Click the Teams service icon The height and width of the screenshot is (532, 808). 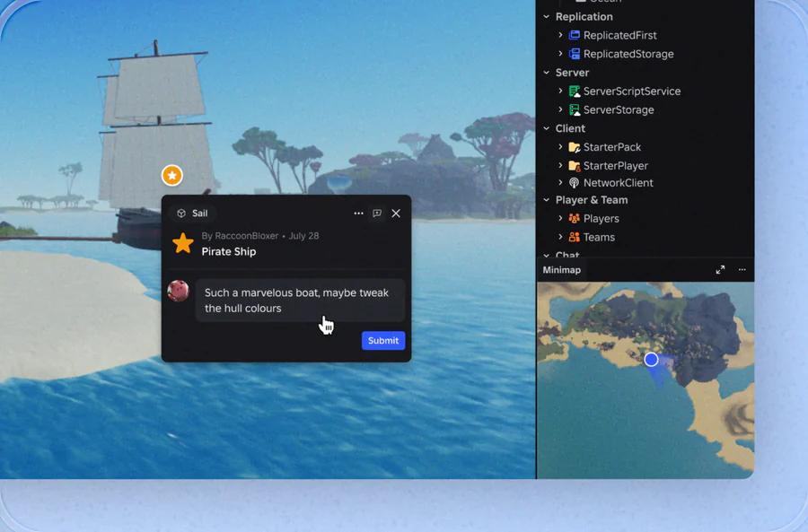[x=574, y=237]
